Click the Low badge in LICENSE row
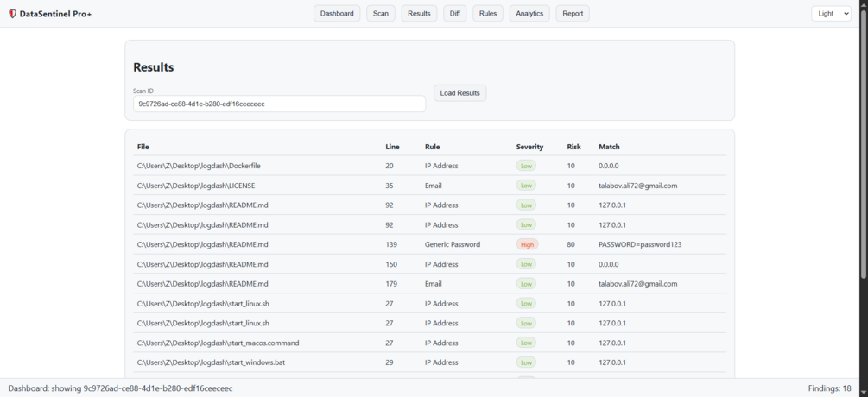Screen dimensions: 868x397 (x=526, y=186)
